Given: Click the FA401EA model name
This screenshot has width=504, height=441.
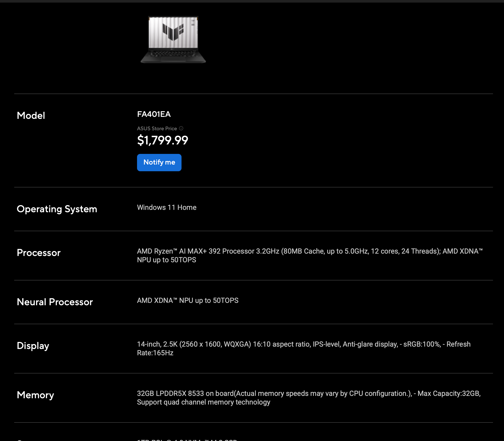Looking at the screenshot, I should (x=154, y=114).
